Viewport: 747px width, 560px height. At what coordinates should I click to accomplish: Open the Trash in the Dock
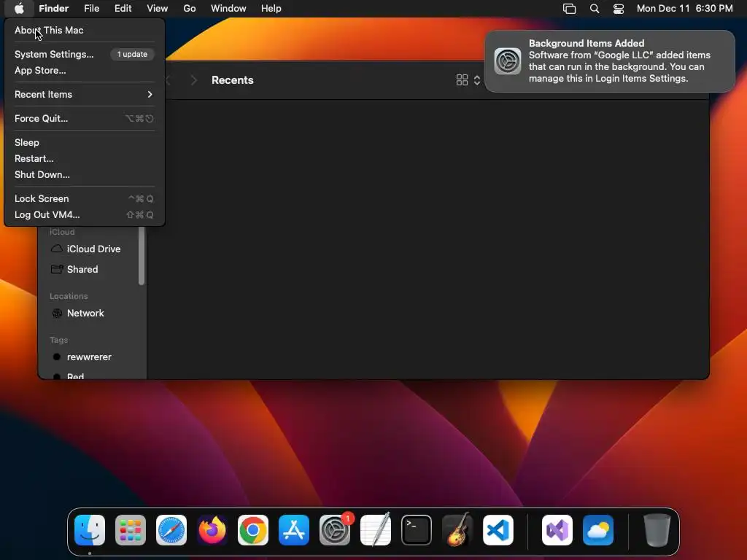(x=657, y=530)
